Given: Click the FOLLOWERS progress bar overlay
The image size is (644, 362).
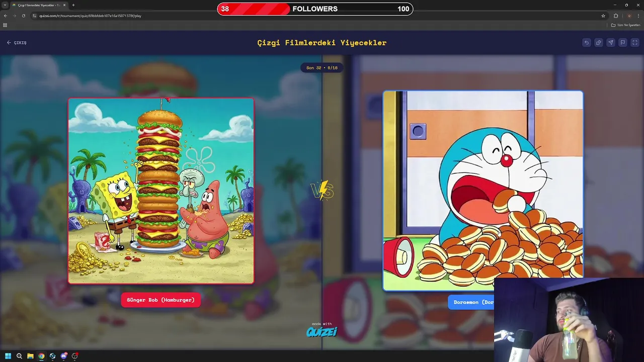Looking at the screenshot, I should pyautogui.click(x=315, y=9).
